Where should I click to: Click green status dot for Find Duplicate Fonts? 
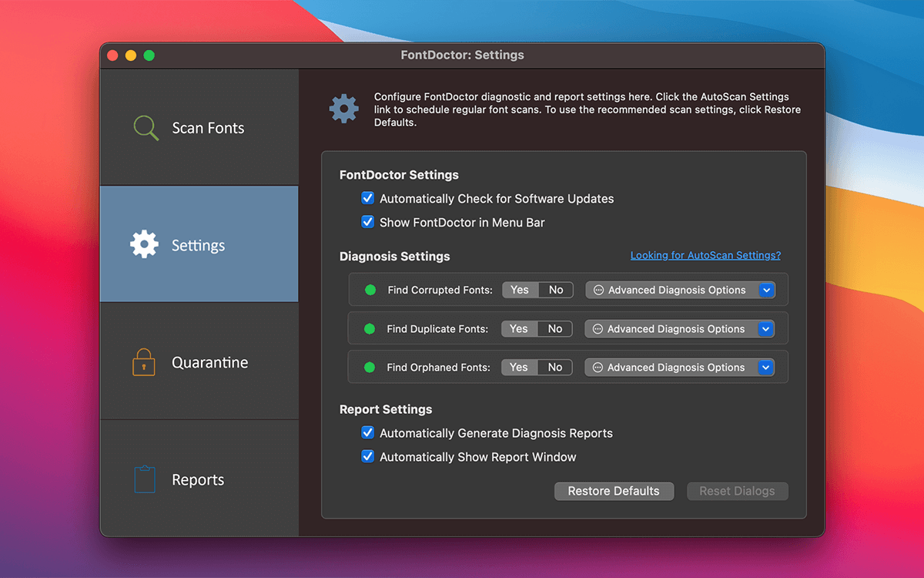(369, 329)
